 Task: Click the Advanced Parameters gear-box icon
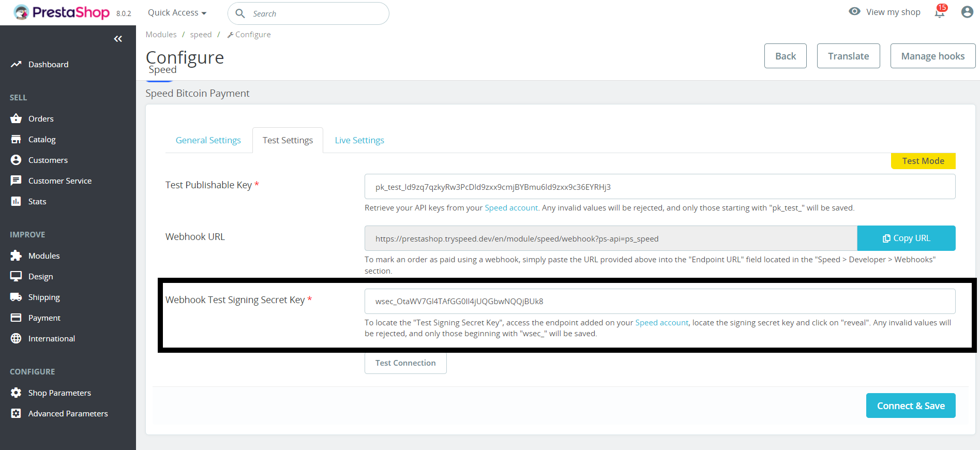(16, 413)
